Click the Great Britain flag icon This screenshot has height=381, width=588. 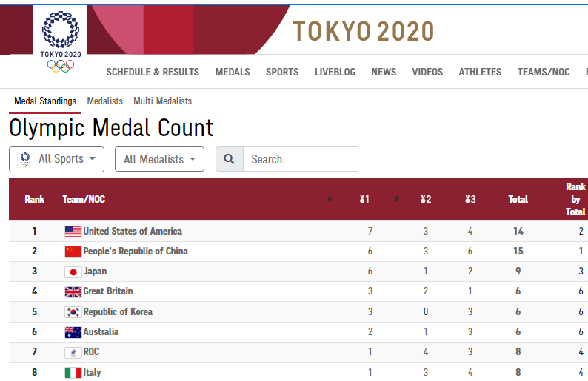(x=73, y=291)
